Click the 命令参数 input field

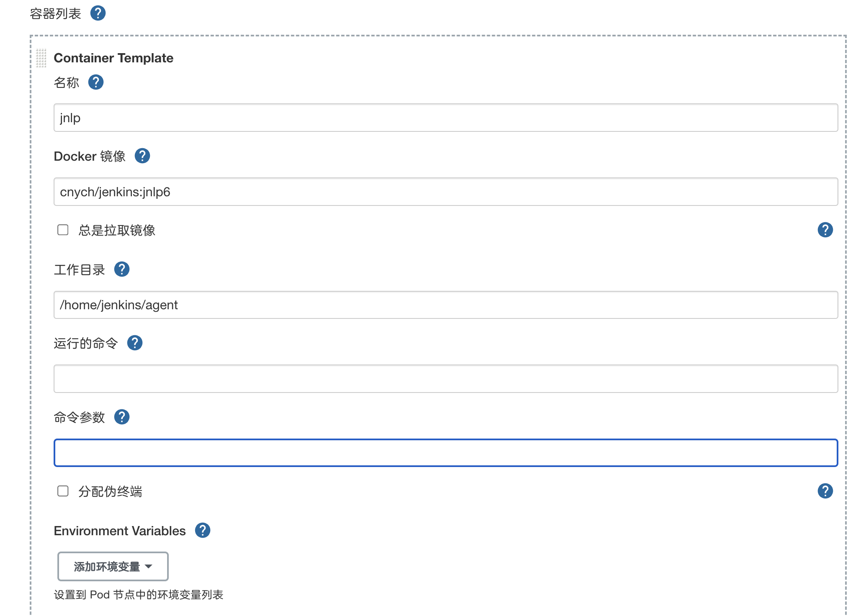point(446,453)
